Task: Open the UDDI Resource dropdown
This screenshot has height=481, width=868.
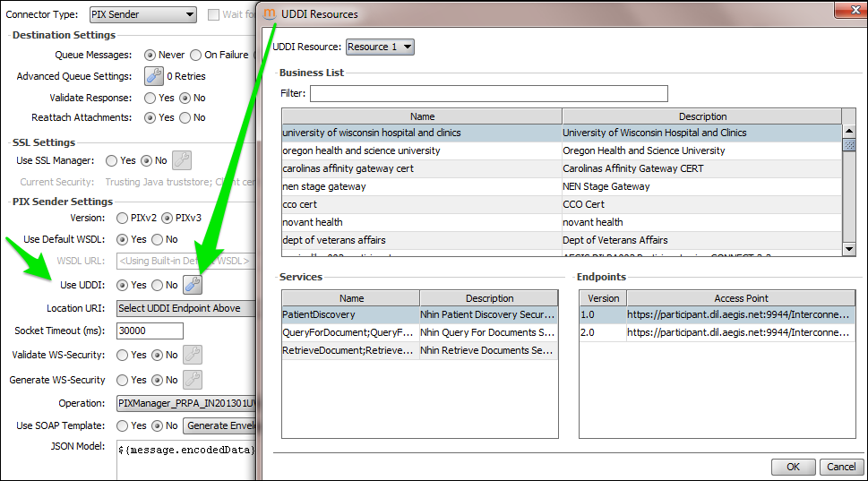Action: pyautogui.click(x=380, y=47)
